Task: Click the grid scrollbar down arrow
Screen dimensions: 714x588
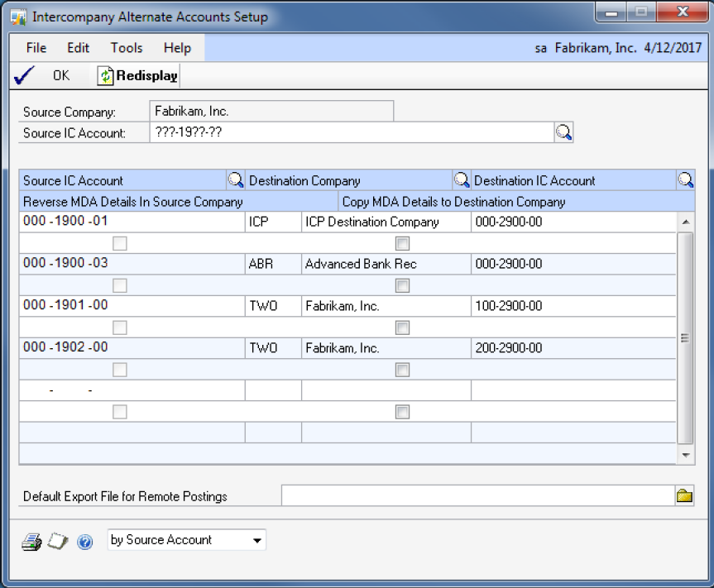Action: click(686, 455)
